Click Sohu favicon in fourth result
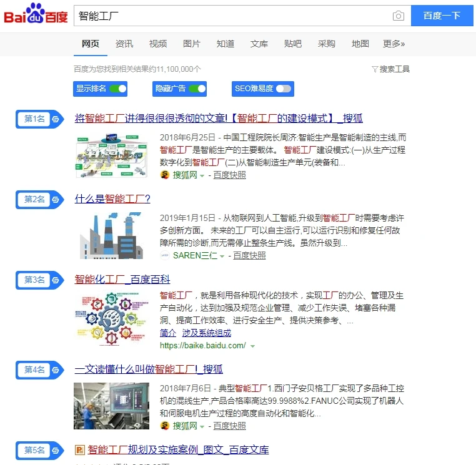The height and width of the screenshot is (465, 476). click(x=164, y=426)
